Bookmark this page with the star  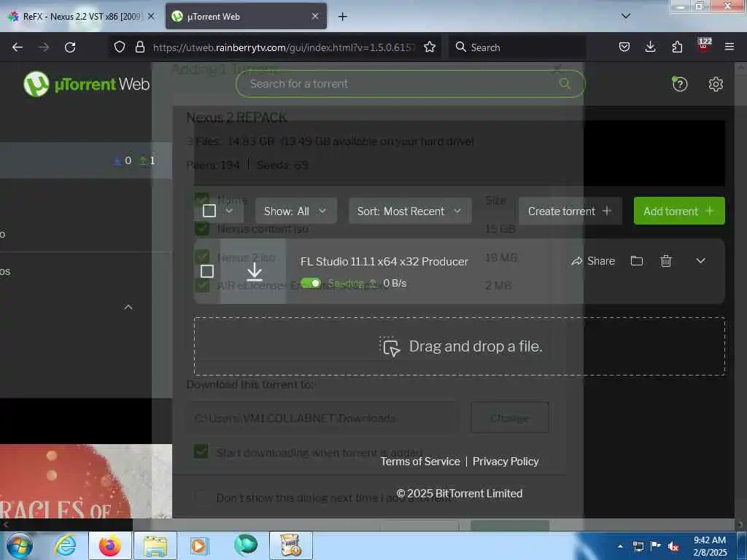(x=429, y=47)
